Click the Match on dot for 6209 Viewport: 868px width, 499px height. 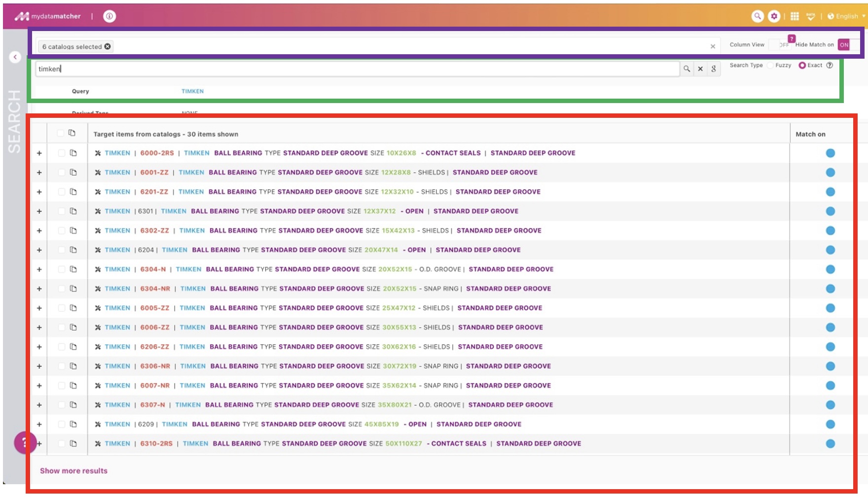(831, 424)
